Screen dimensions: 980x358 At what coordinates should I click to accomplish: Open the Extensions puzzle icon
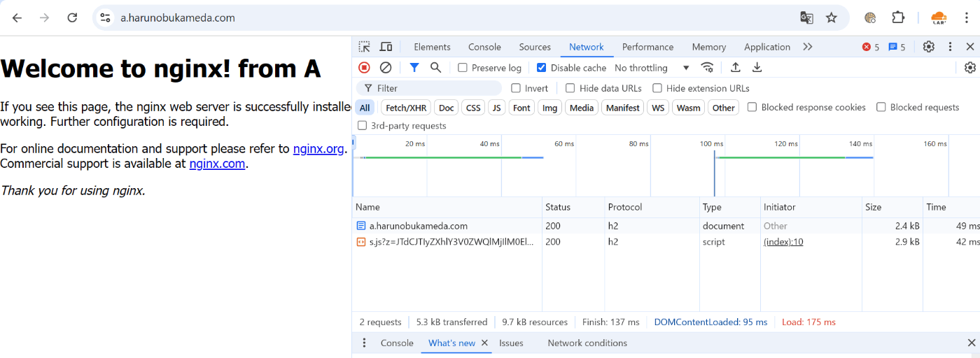(898, 17)
